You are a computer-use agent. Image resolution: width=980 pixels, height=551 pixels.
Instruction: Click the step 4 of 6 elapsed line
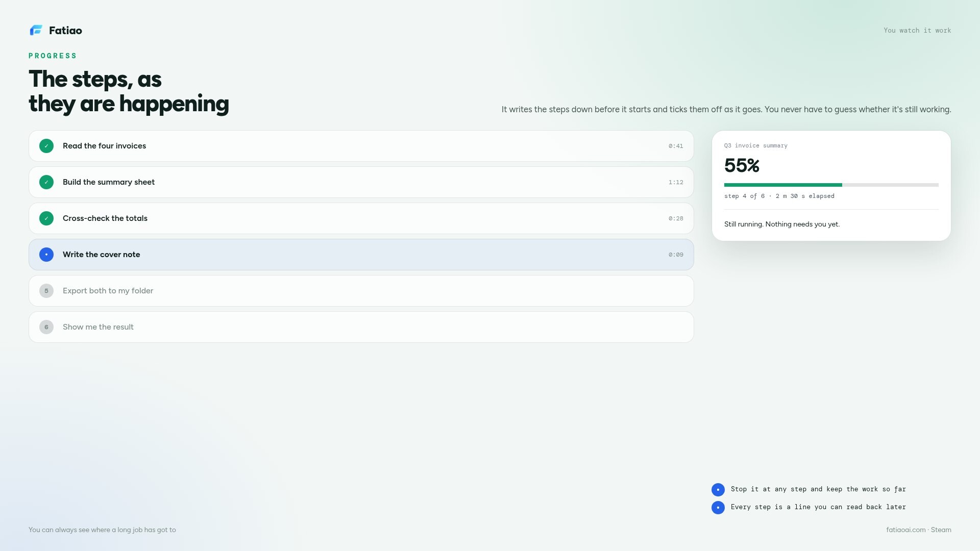pyautogui.click(x=779, y=196)
